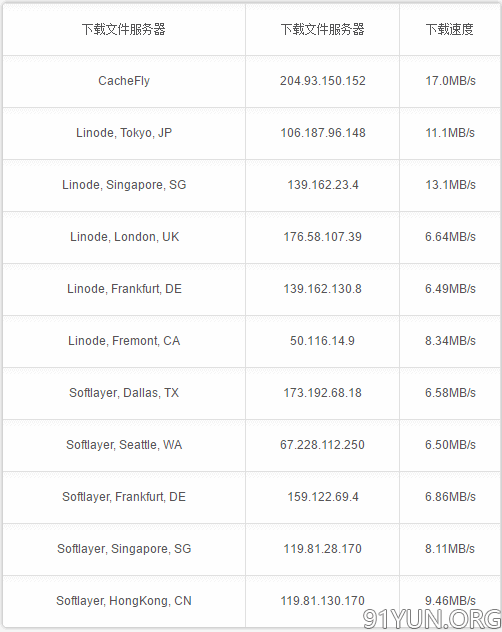The image size is (502, 632).
Task: Click the Linode, Singapore, SG cell
Action: point(124,185)
